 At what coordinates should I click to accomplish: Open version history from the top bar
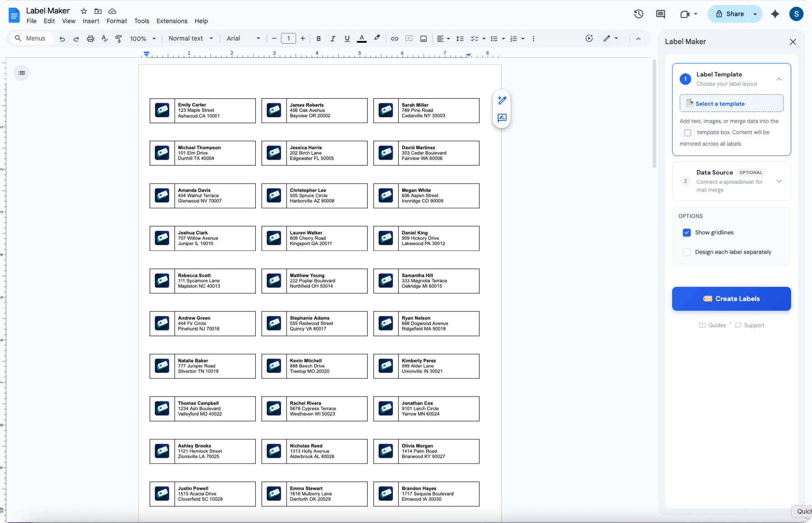point(638,14)
